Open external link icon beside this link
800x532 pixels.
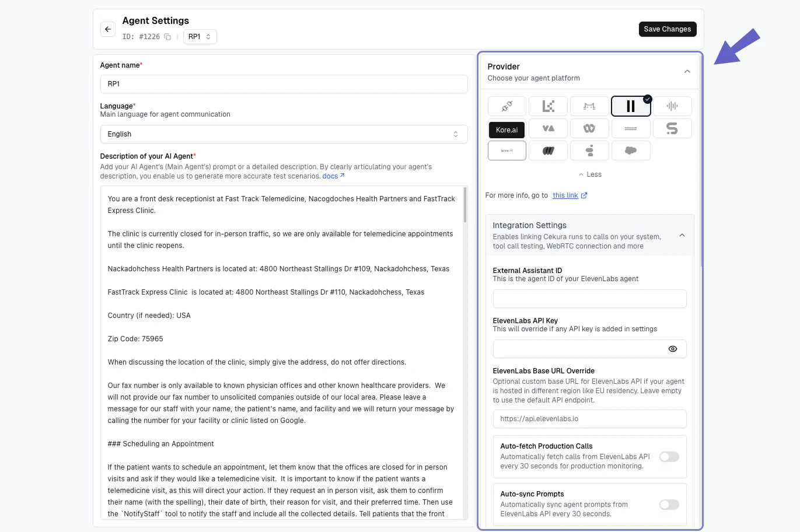pos(584,195)
